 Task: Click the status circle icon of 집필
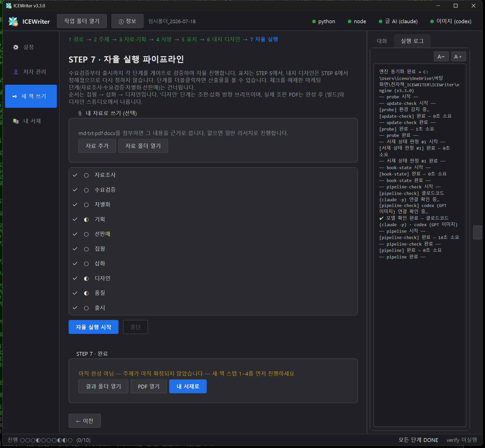pyautogui.click(x=86, y=249)
